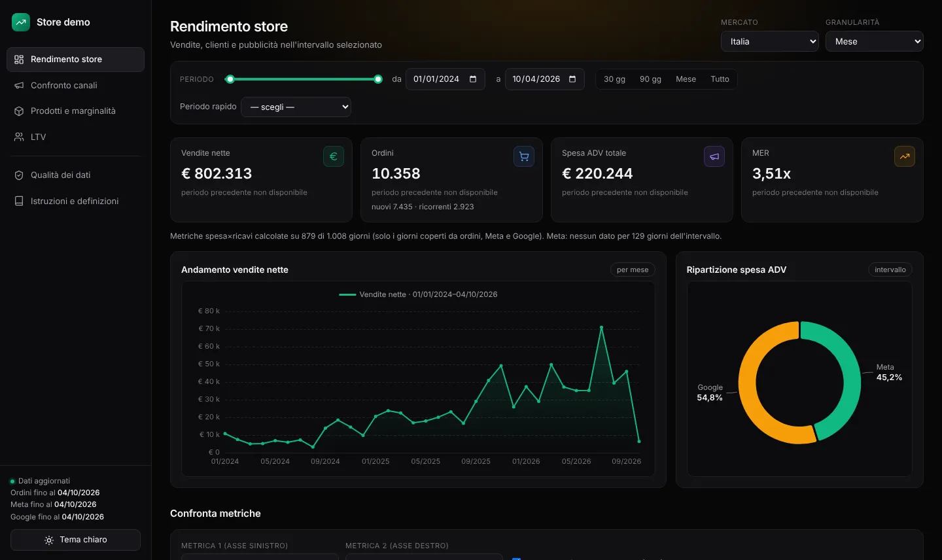Screen dimensions: 942x560
Task: Click the Google 54,8% label
Action: click(710, 393)
